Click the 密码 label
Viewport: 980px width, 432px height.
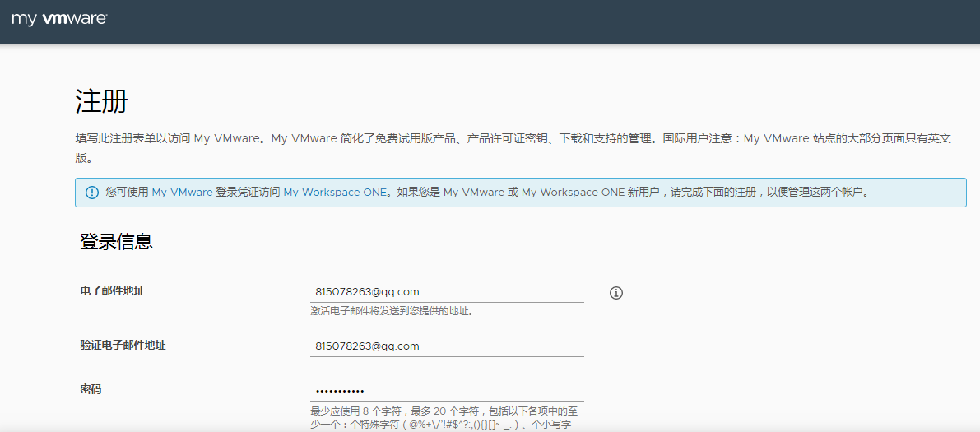click(91, 389)
